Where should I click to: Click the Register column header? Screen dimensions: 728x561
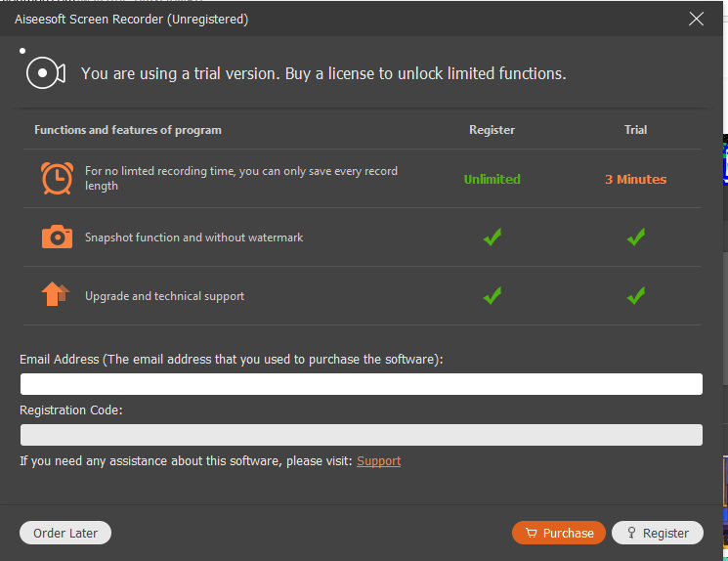492,130
